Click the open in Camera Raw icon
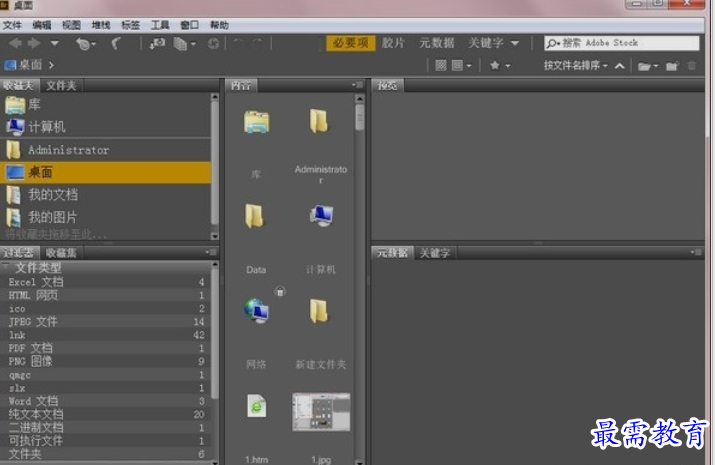The height and width of the screenshot is (465, 715). click(213, 44)
